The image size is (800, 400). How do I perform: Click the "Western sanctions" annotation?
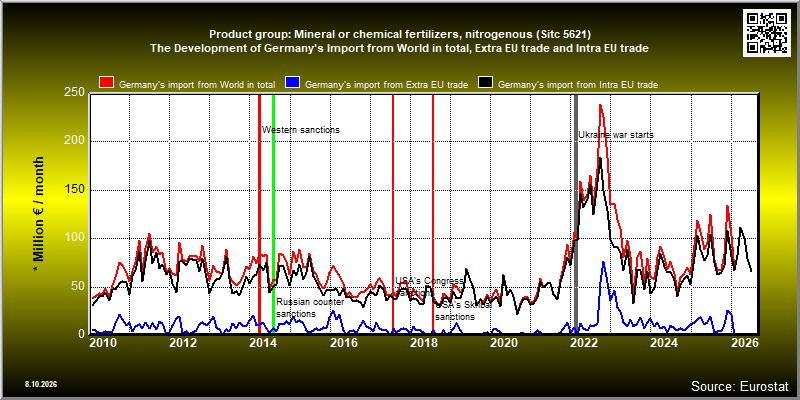click(x=301, y=130)
